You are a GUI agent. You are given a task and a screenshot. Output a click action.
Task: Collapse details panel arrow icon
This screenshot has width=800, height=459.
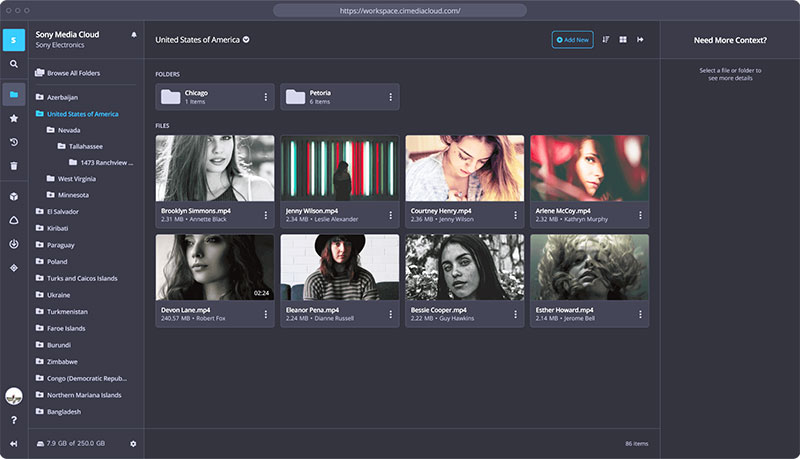point(640,39)
